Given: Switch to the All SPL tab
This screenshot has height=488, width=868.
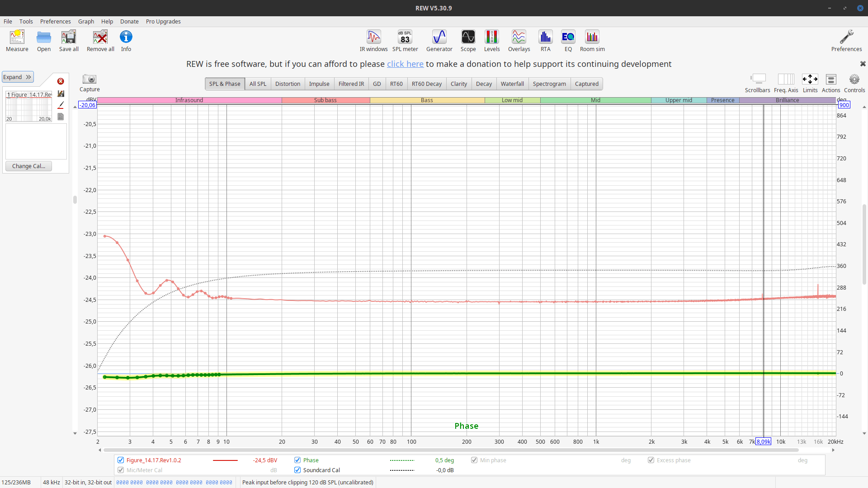Looking at the screenshot, I should click(x=258, y=84).
